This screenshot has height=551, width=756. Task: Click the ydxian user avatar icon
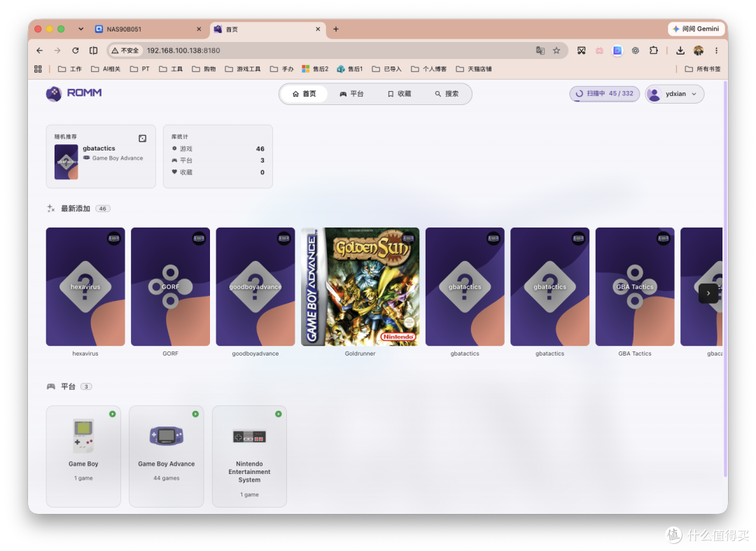654,94
